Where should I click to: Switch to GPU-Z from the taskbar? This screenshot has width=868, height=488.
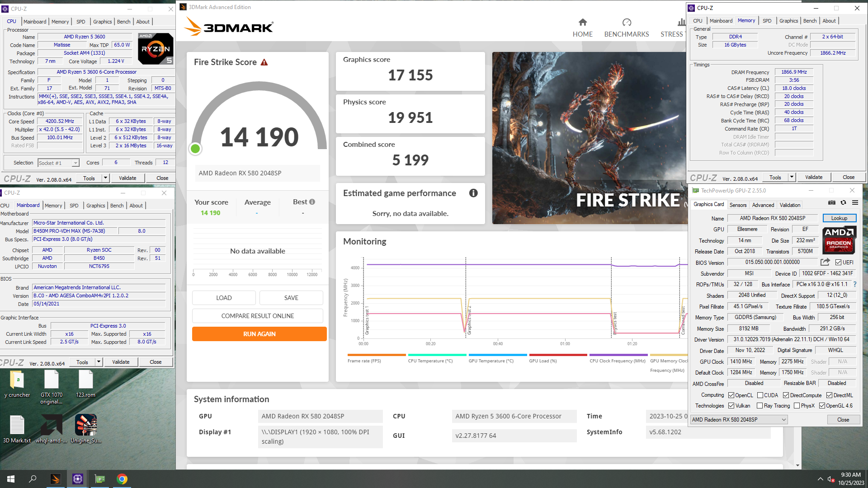(99, 479)
